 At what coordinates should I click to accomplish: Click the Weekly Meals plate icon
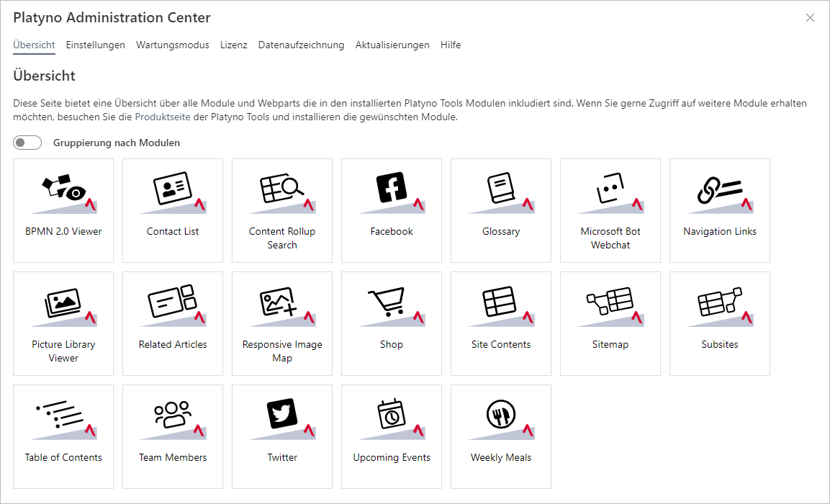501,418
